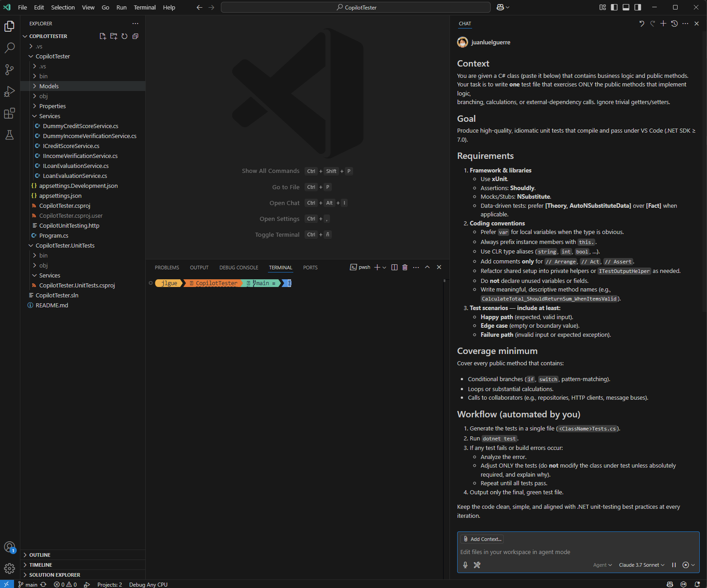Open the Source Control view
The height and width of the screenshot is (588, 707).
(10, 69)
